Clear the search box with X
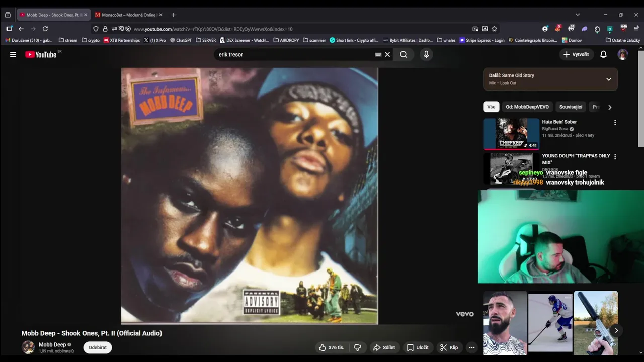The image size is (644, 362). (x=387, y=54)
